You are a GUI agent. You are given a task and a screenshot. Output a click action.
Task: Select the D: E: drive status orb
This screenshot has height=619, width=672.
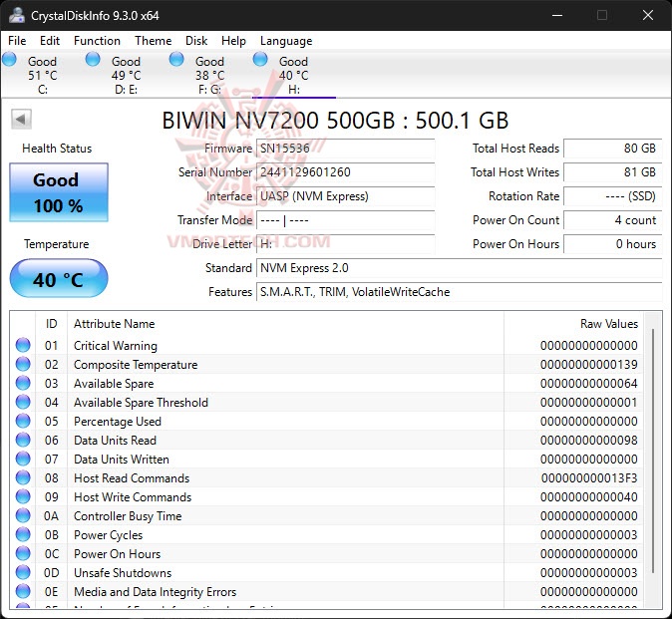coord(93,60)
